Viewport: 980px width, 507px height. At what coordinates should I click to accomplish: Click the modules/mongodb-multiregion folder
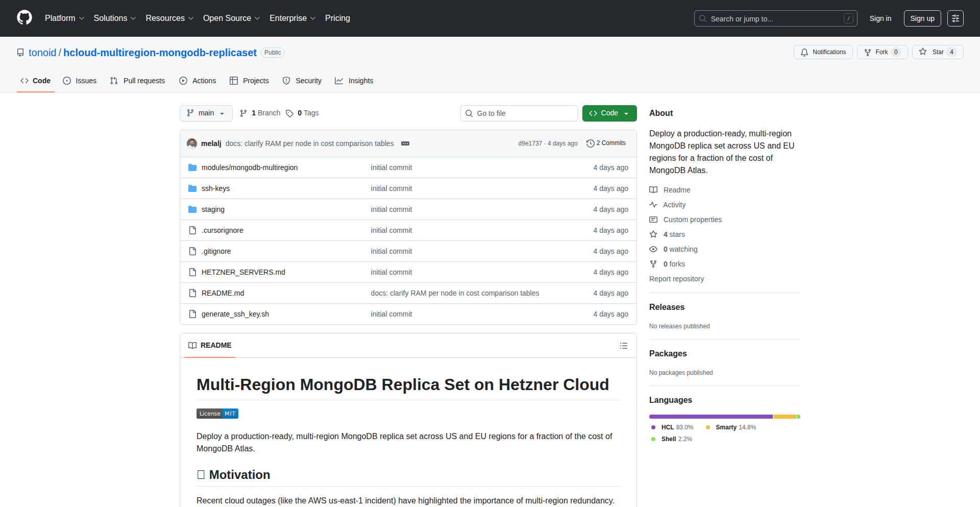[249, 167]
